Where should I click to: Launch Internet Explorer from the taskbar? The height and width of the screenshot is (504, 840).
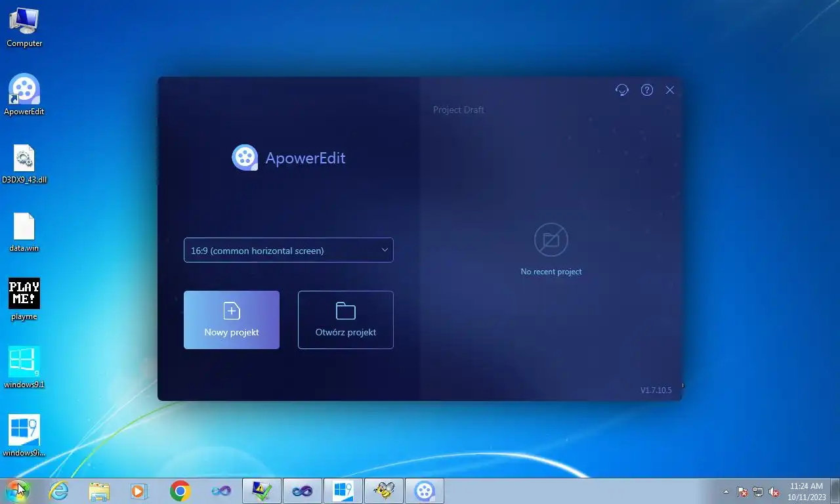[59, 491]
